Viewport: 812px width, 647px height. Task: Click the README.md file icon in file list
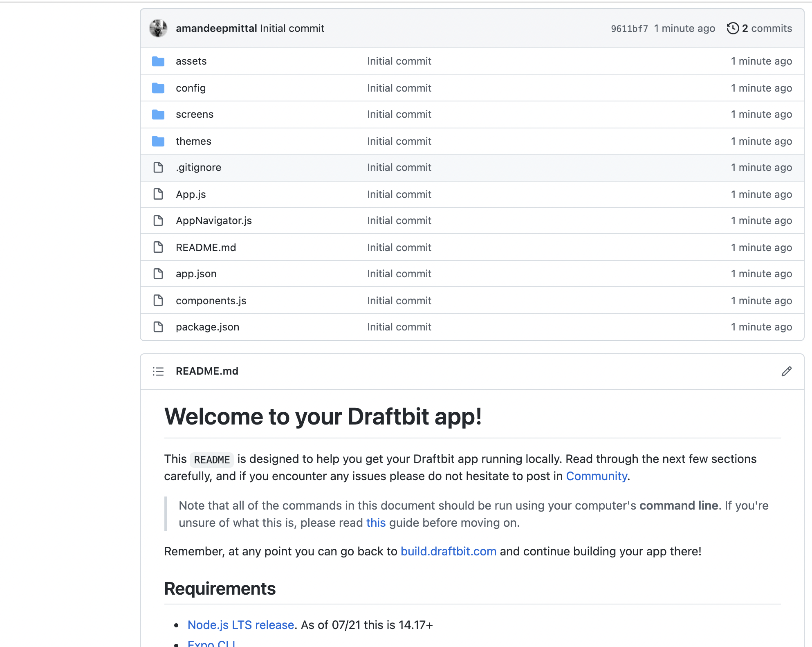(x=158, y=247)
